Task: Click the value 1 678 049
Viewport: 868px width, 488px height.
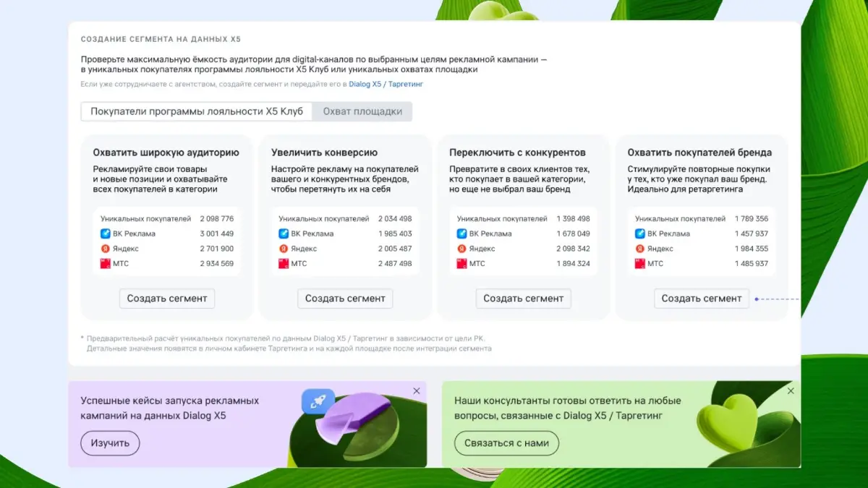Action: (x=574, y=234)
